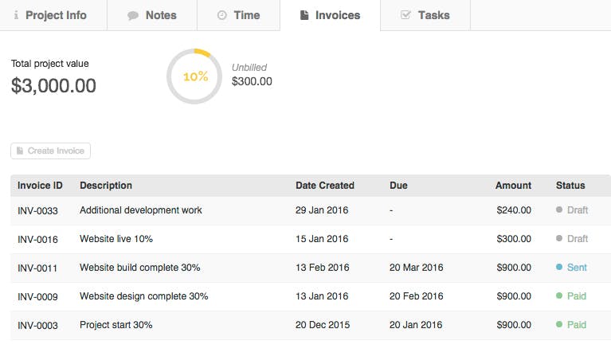Sort by the Amount column header
The image size is (611, 364).
pos(513,186)
